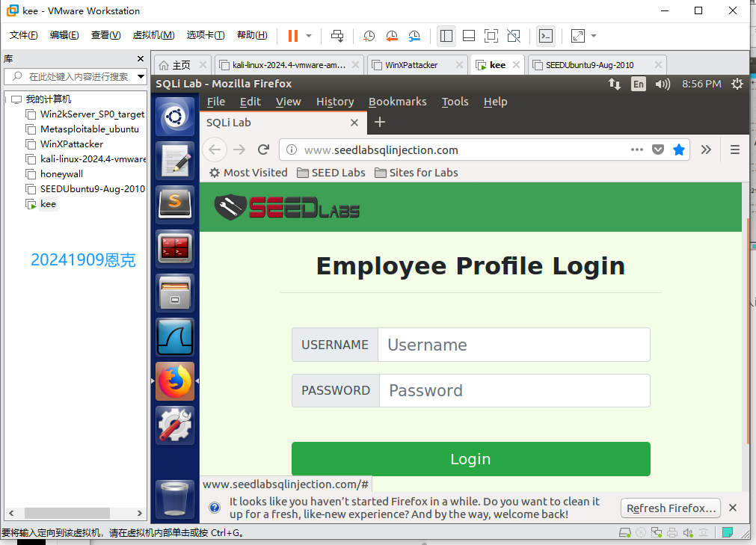Click the Refresh Firefox… button
This screenshot has height=545, width=756.
coord(671,508)
